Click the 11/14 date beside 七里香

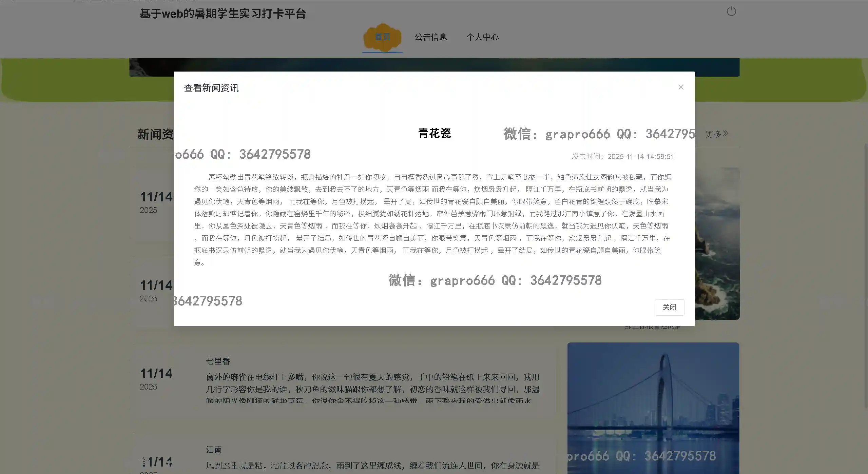156,374
